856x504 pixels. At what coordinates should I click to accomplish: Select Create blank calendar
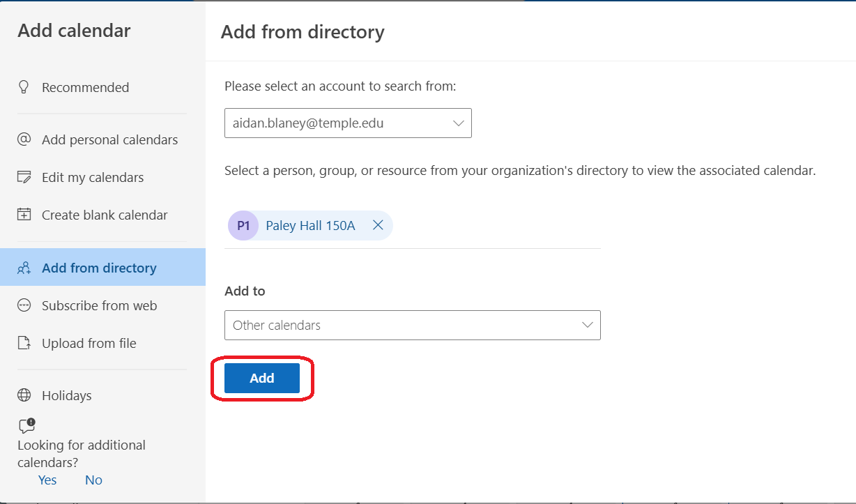click(x=103, y=215)
